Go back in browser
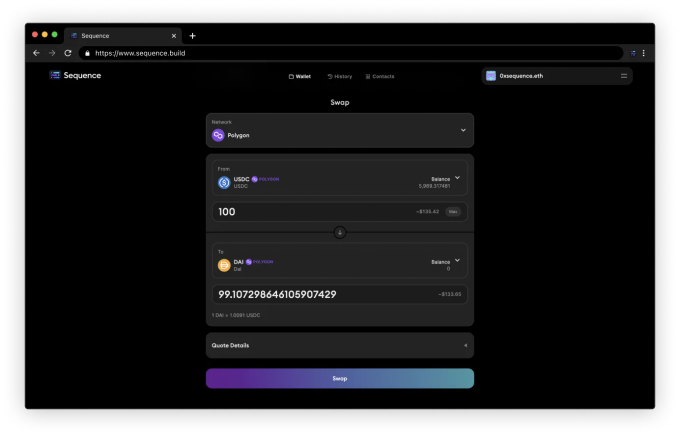Image resolution: width=680 pixels, height=436 pixels. tap(36, 53)
